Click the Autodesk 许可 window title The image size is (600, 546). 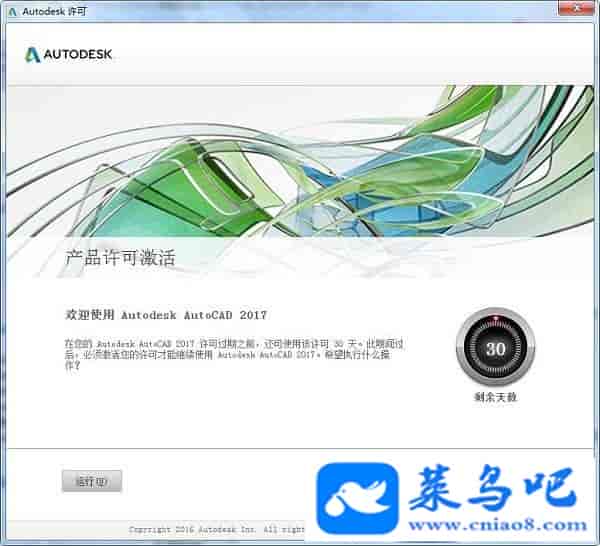[x=55, y=11]
